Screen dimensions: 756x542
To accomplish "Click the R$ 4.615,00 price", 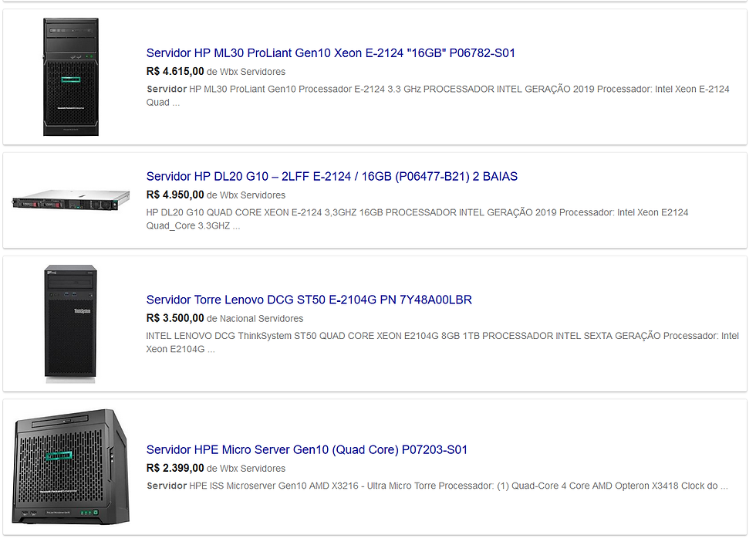I will point(175,72).
